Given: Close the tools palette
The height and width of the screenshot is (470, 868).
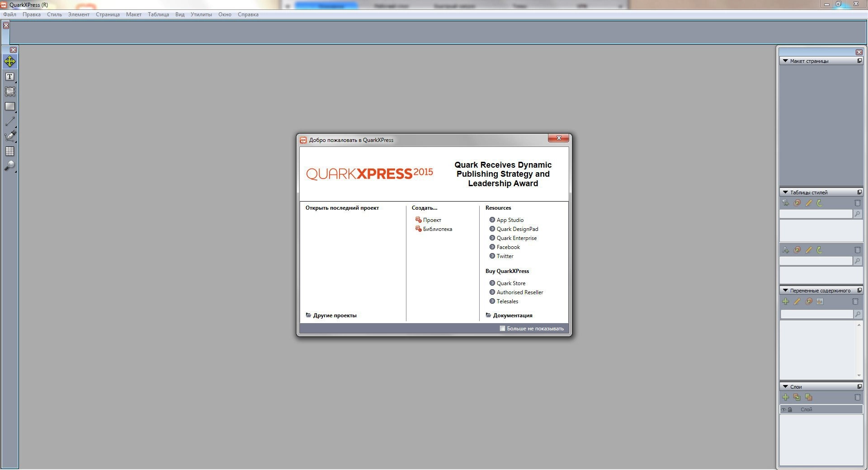Looking at the screenshot, I should (x=13, y=50).
